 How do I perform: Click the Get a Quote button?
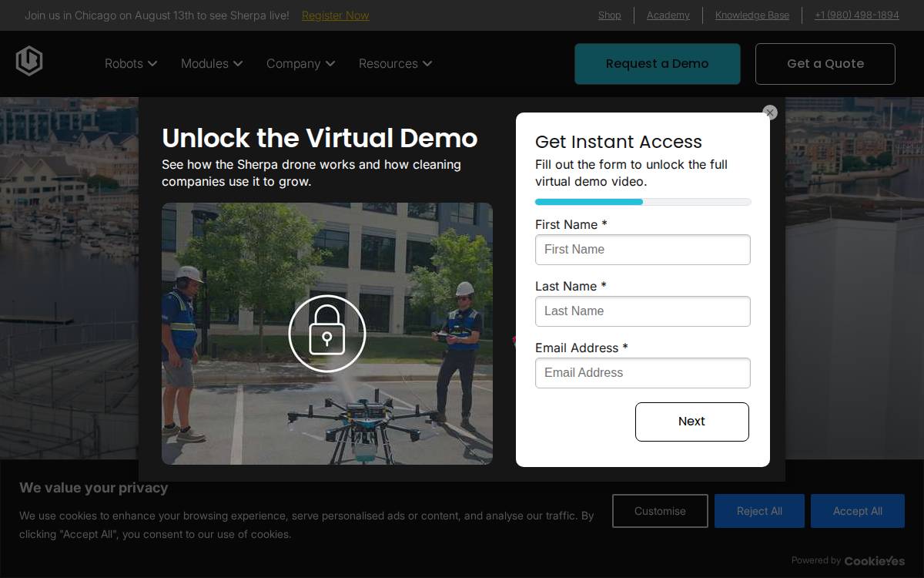pos(825,64)
